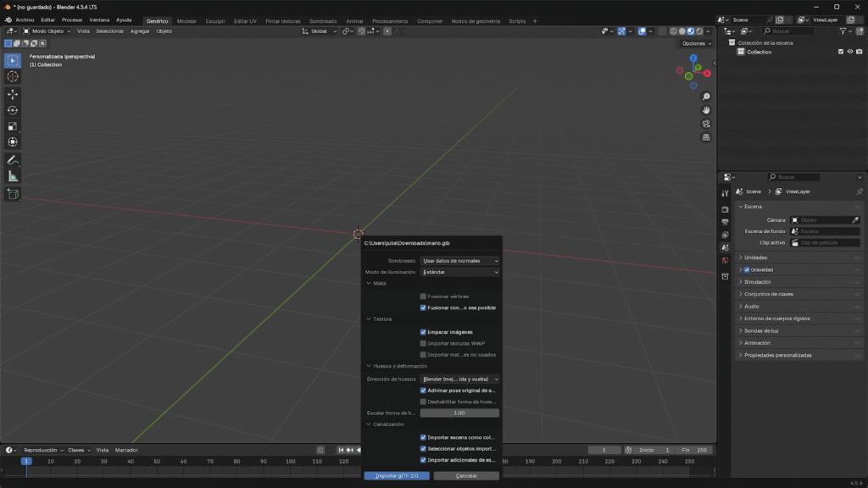Collapse the Textura section

tap(382, 319)
